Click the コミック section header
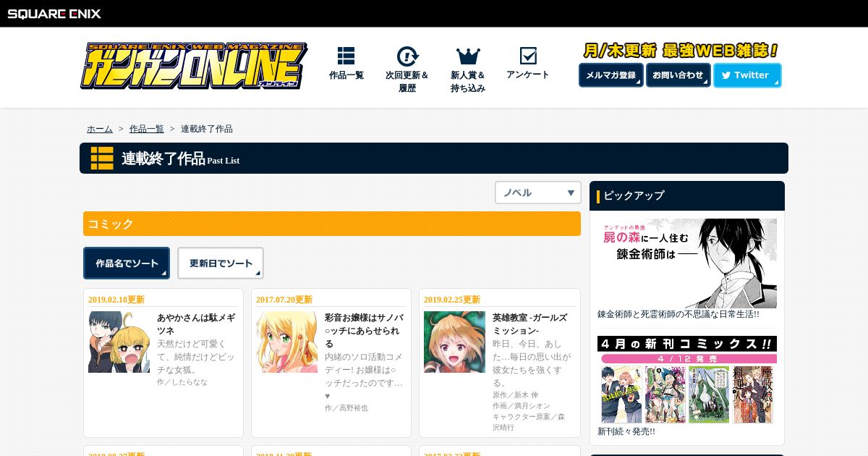This screenshot has width=868, height=456. click(x=332, y=224)
